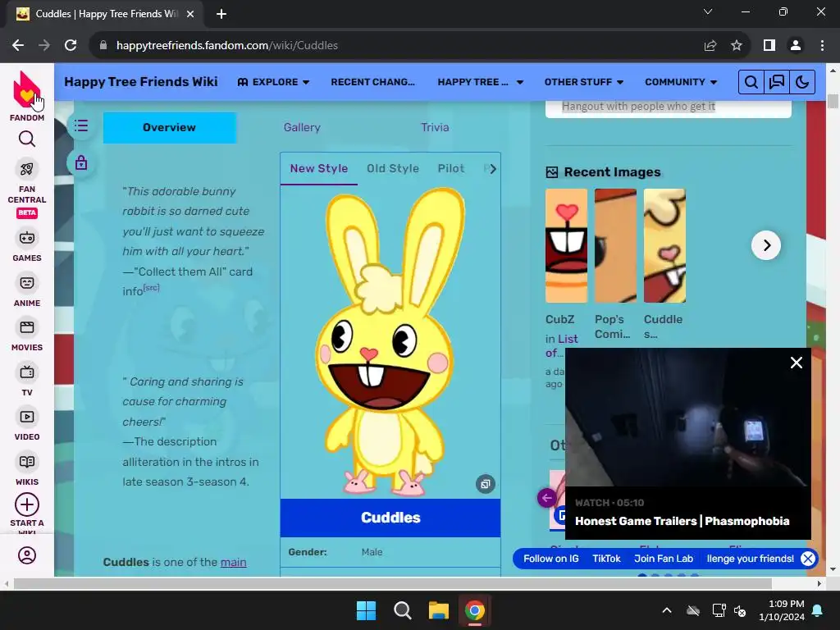This screenshot has height=630, width=840.
Task: Close the Phasmophobia video popup
Action: pyautogui.click(x=796, y=363)
